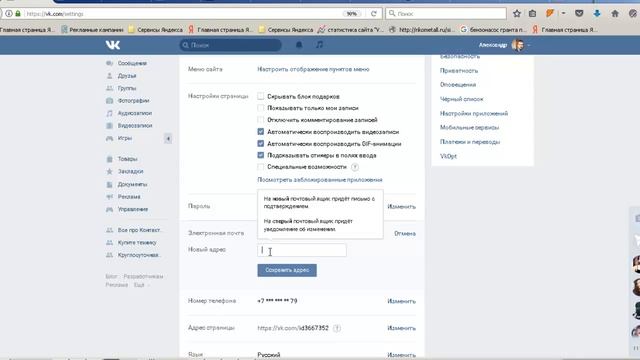
Task: Open Круглосуточная group link
Action: tap(138, 255)
